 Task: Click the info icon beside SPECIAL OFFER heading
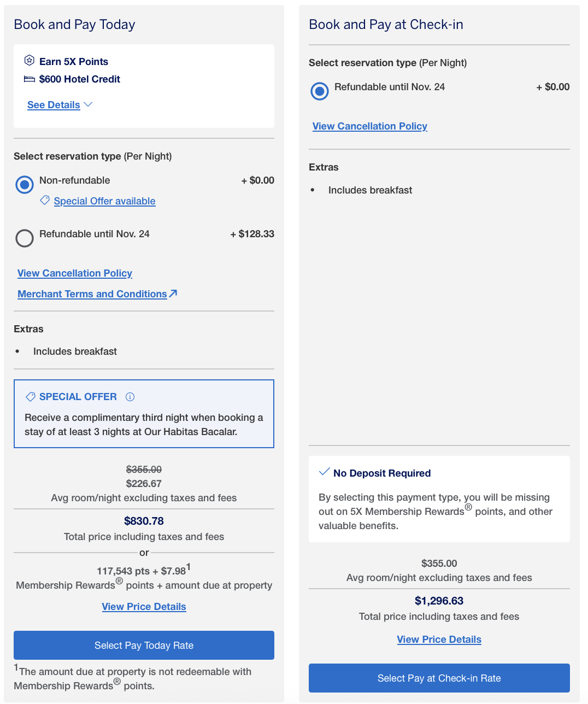point(130,397)
